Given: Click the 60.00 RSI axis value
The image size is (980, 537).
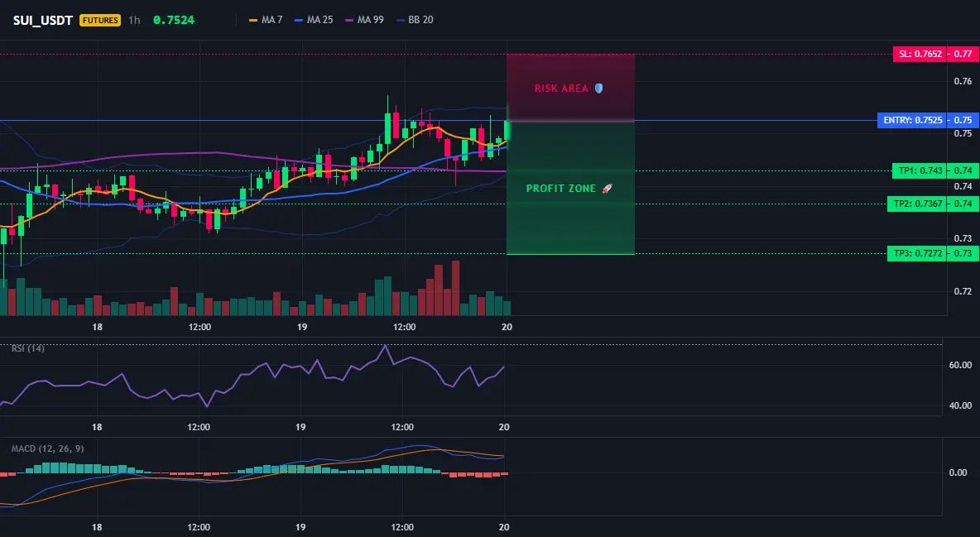Looking at the screenshot, I should (960, 365).
